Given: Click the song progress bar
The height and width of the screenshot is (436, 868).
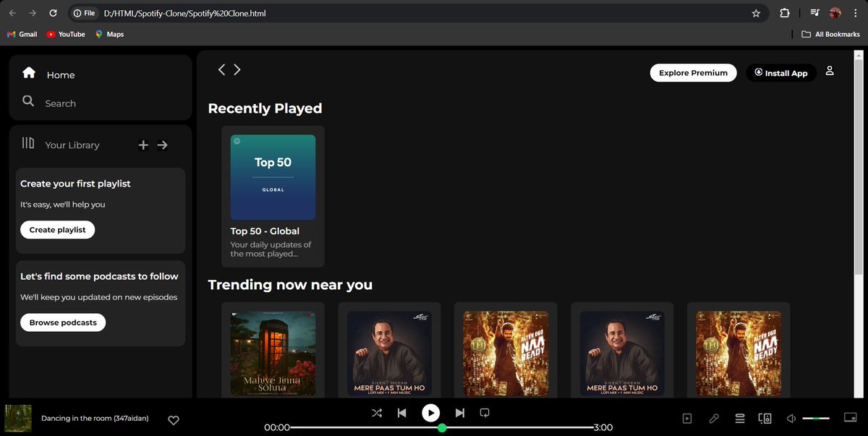Looking at the screenshot, I should (x=442, y=428).
